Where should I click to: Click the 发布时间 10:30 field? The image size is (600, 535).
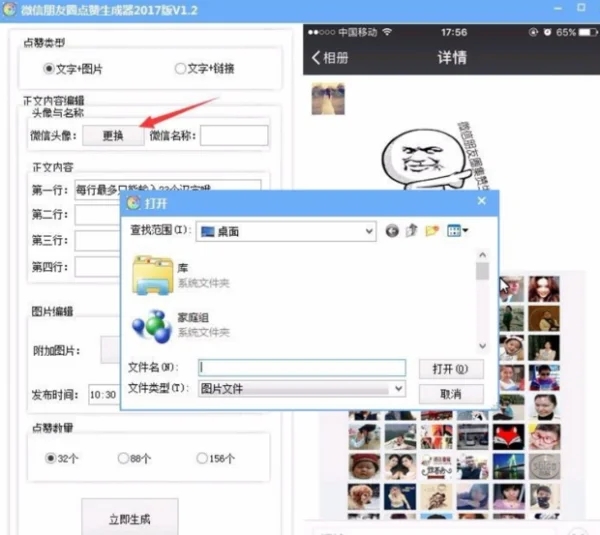104,395
